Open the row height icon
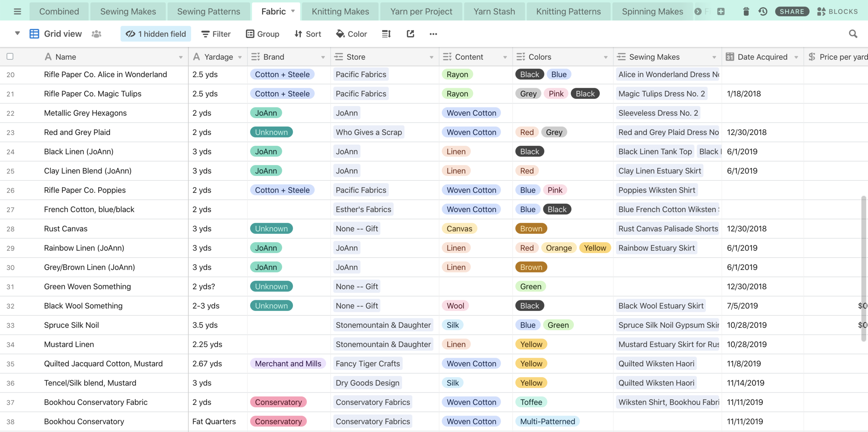The width and height of the screenshot is (868, 432). [x=386, y=34]
